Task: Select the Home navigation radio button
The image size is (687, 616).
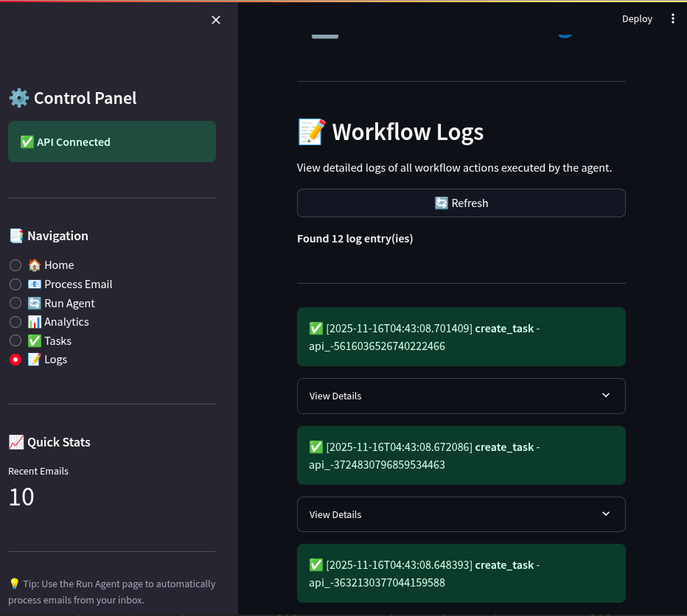Action: point(15,265)
